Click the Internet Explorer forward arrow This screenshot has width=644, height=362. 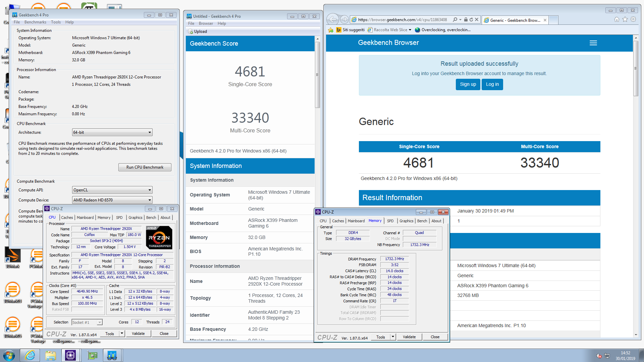344,19
